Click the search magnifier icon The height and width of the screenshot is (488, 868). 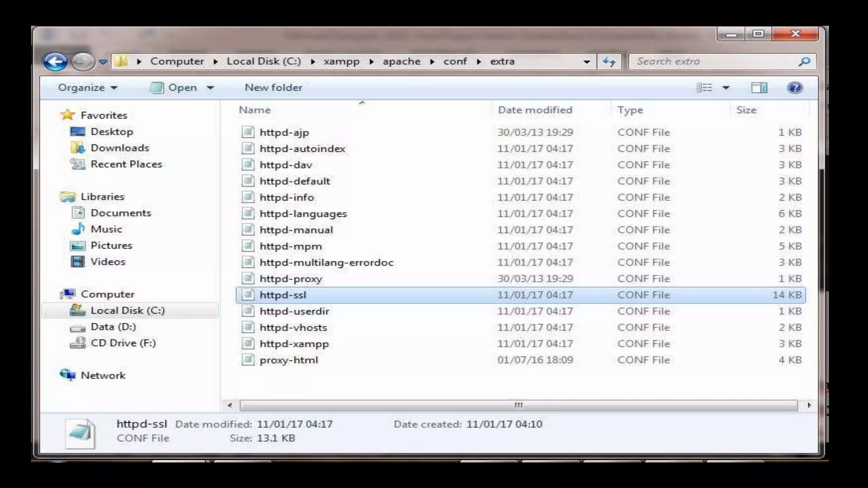point(804,62)
